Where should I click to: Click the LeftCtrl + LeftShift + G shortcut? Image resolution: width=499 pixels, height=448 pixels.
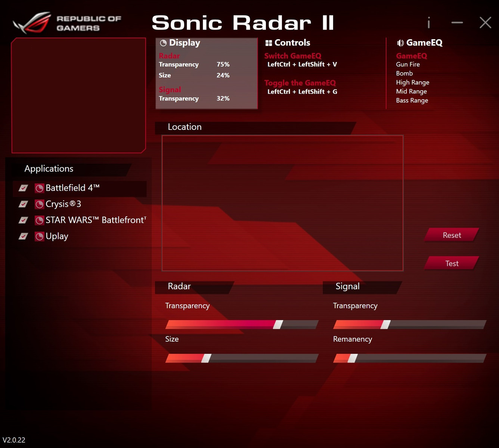pyautogui.click(x=302, y=91)
